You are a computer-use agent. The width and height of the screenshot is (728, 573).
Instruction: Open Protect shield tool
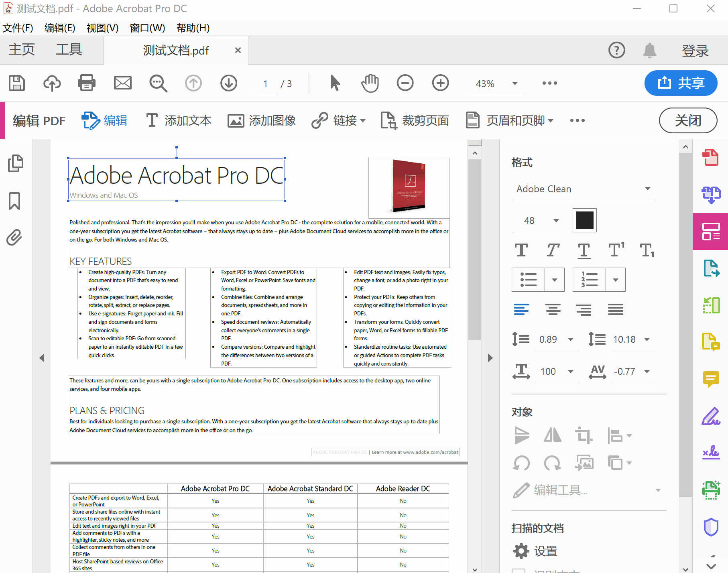[x=711, y=527]
